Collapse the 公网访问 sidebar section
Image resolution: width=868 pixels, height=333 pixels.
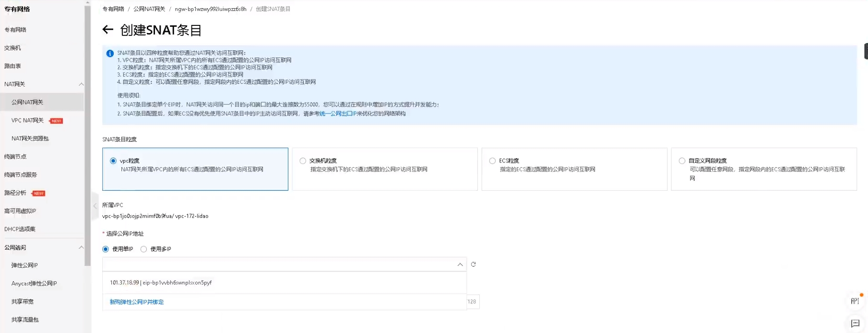[81, 248]
